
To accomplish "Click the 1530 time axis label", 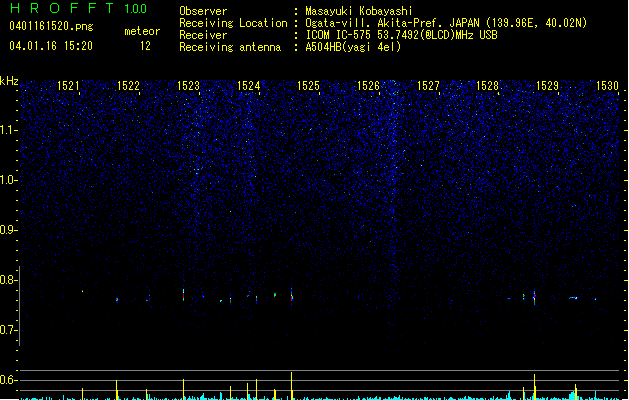I will (607, 86).
